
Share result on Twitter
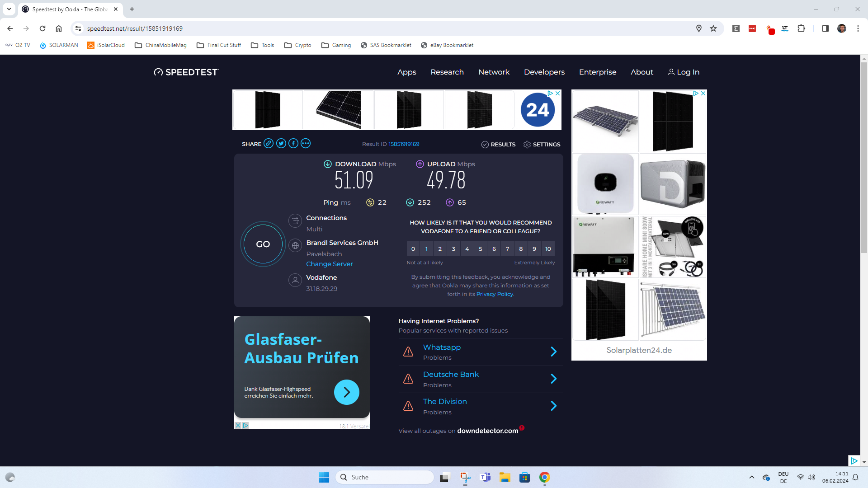click(281, 144)
